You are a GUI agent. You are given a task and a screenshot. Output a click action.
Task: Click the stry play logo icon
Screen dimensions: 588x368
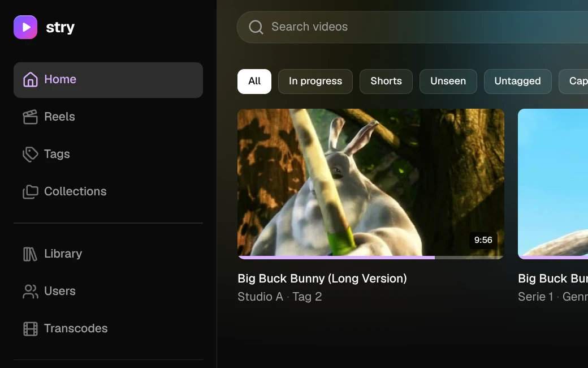coord(25,27)
